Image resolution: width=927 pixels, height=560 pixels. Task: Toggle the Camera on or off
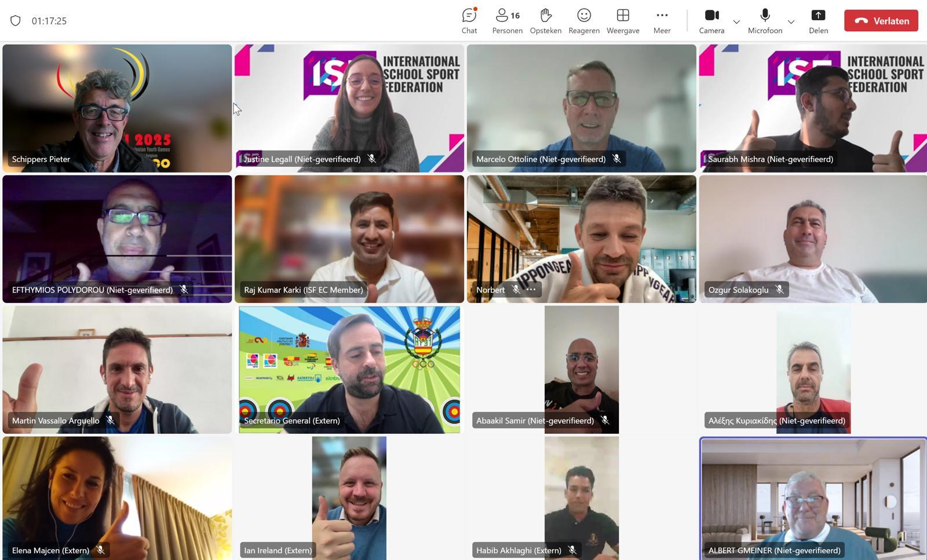(711, 21)
